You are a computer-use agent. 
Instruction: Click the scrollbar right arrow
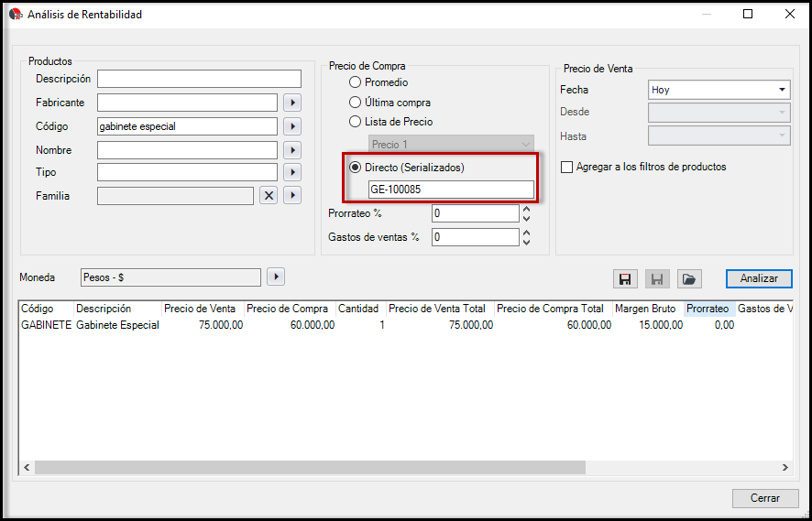point(785,467)
